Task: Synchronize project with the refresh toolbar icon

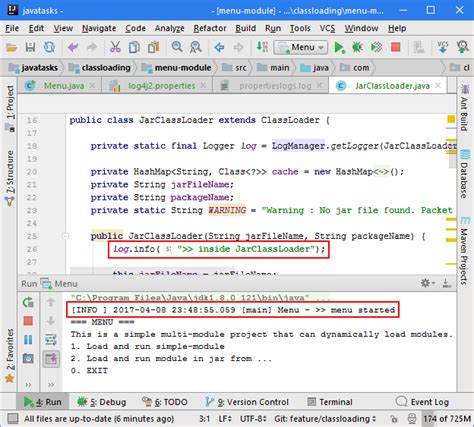Action: [49, 47]
